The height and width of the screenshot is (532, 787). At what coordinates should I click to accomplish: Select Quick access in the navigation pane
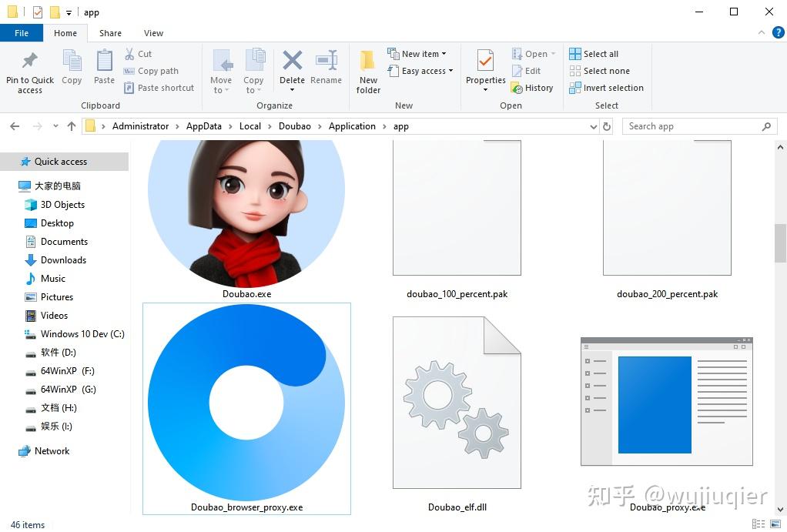coord(64,162)
